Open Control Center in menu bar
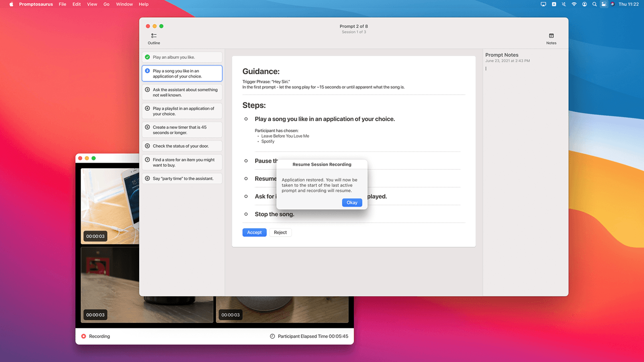Viewport: 644px width, 362px height. (604, 4)
